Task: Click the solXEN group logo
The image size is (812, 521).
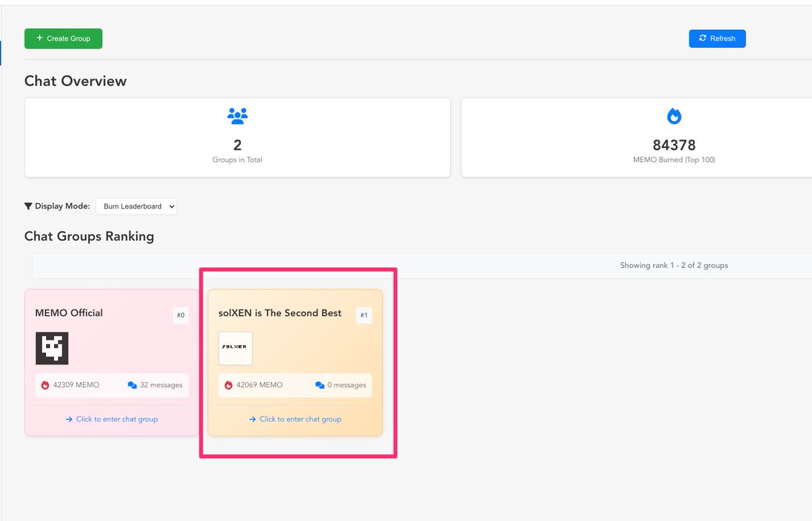Action: pyautogui.click(x=235, y=347)
